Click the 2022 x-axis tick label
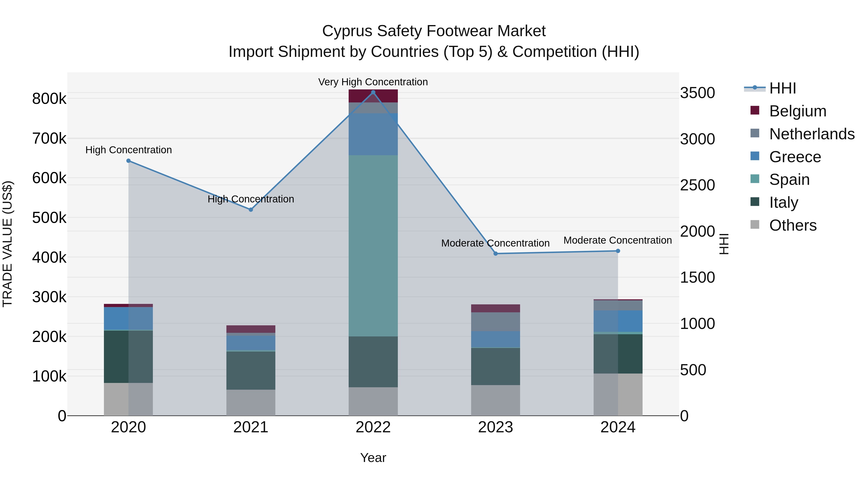This screenshot has width=868, height=488. click(373, 427)
